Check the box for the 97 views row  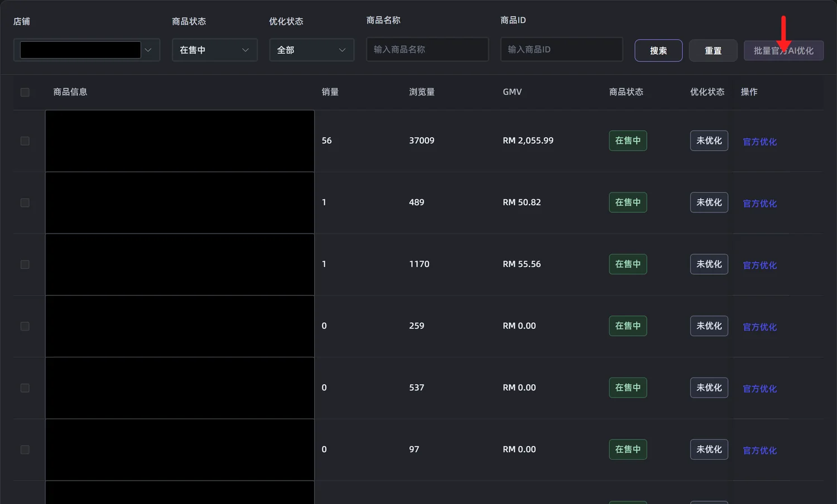point(25,449)
